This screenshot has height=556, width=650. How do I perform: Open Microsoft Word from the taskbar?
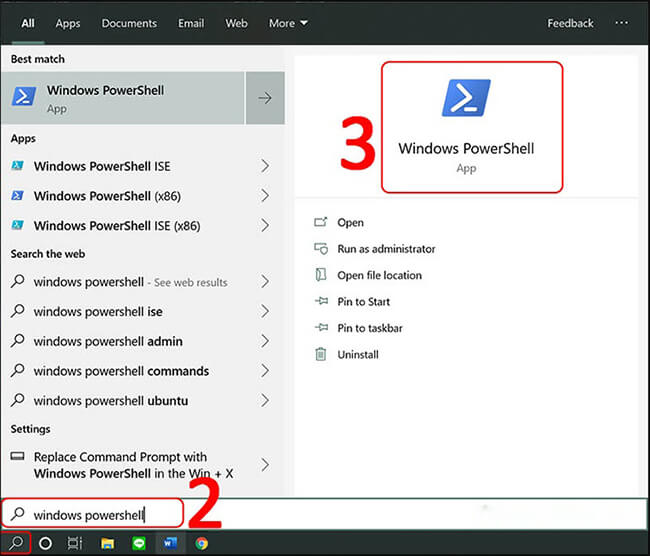pyautogui.click(x=170, y=543)
